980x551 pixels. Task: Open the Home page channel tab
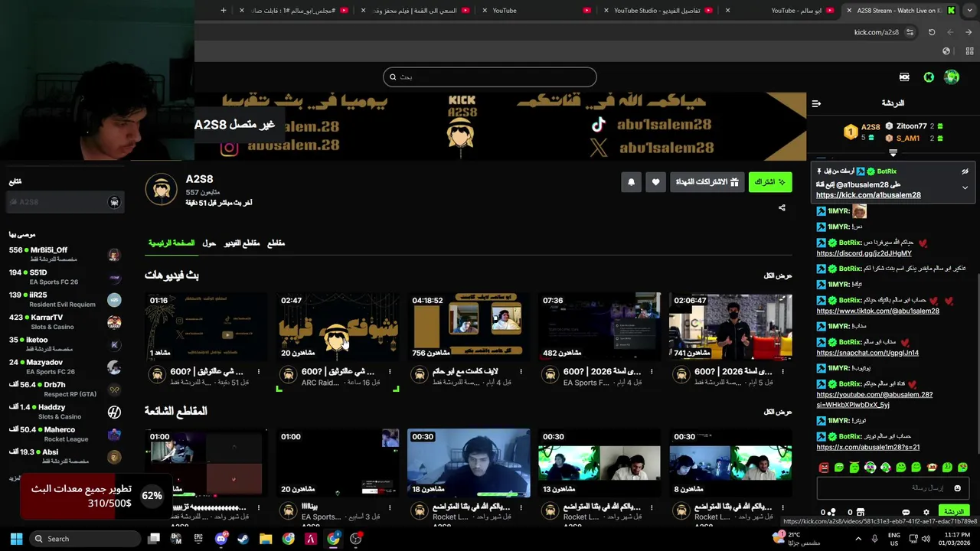point(171,243)
